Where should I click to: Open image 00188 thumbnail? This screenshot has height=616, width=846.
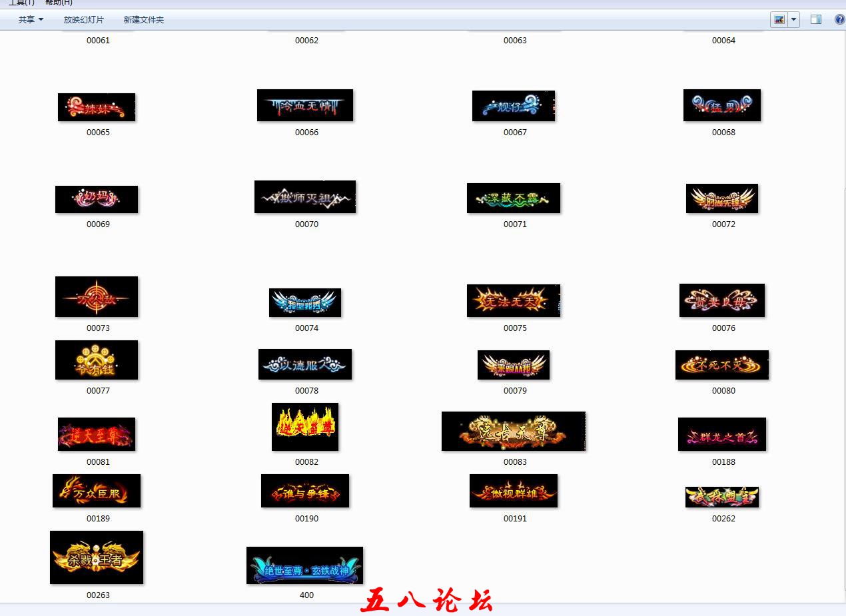click(x=722, y=434)
